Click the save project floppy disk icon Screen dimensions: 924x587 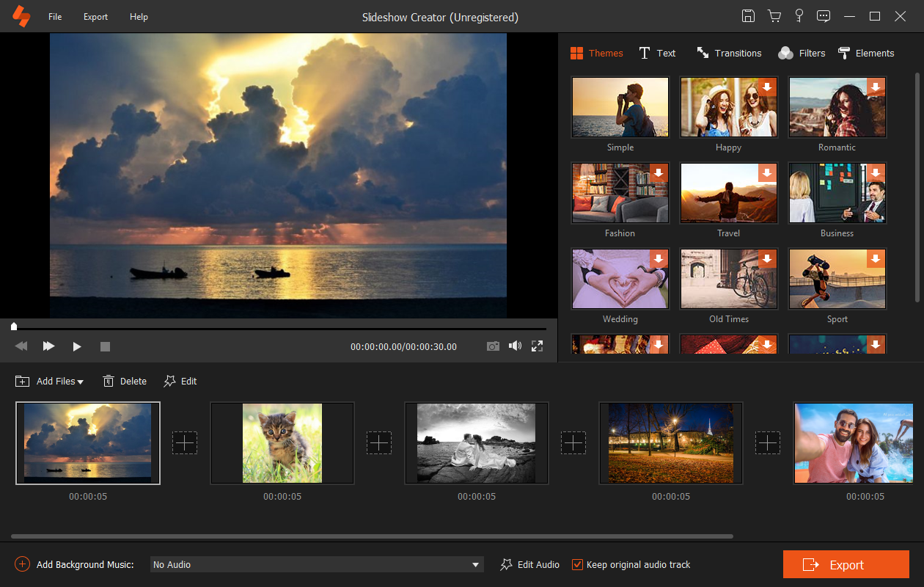coord(748,15)
